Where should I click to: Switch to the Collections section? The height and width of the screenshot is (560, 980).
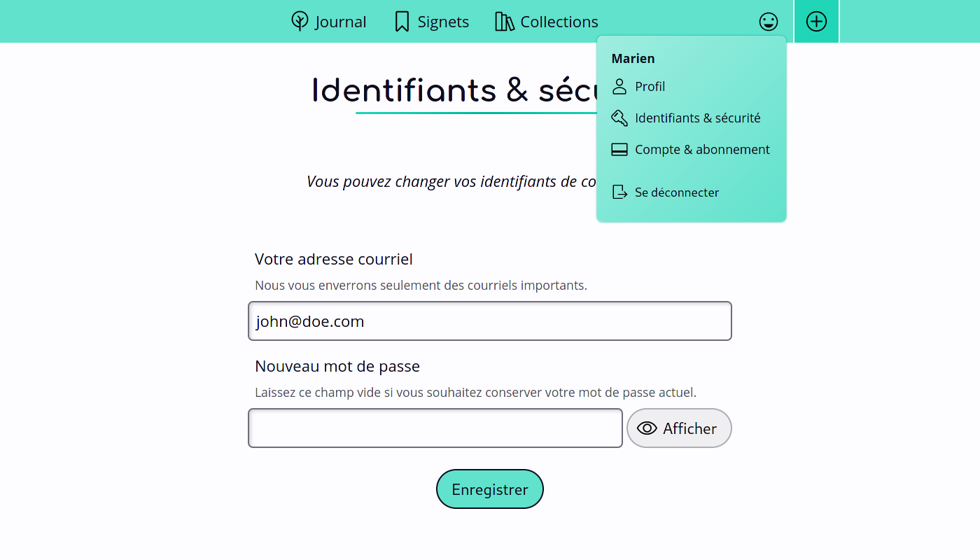pos(558,21)
